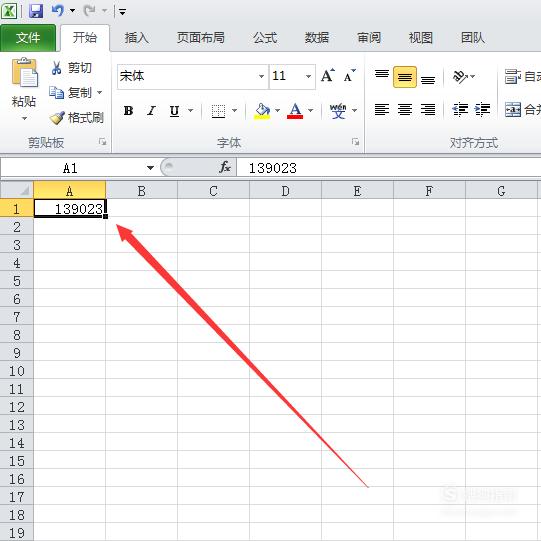Align text left
This screenshot has width=541, height=541.
point(382,110)
